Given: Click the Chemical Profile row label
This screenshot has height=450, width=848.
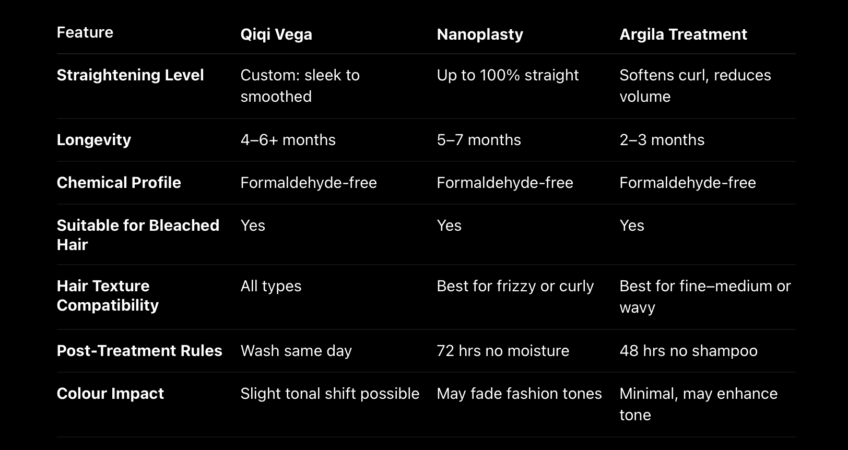Looking at the screenshot, I should pos(119,183).
